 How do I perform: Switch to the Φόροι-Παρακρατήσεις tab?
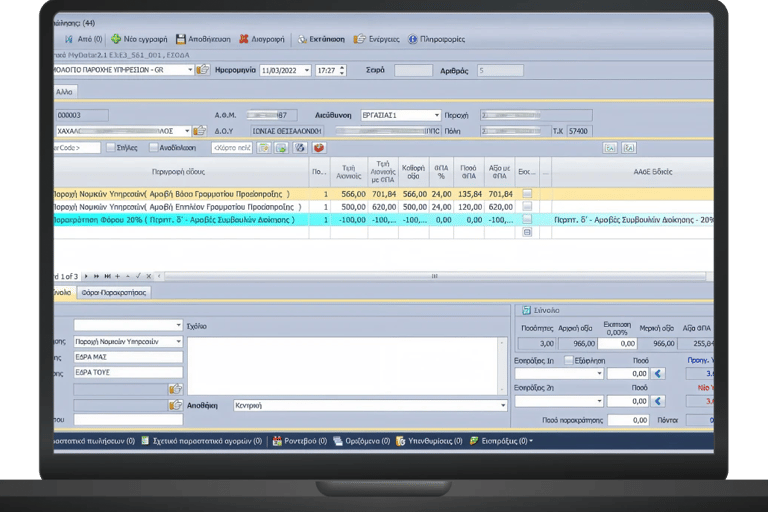pos(114,293)
